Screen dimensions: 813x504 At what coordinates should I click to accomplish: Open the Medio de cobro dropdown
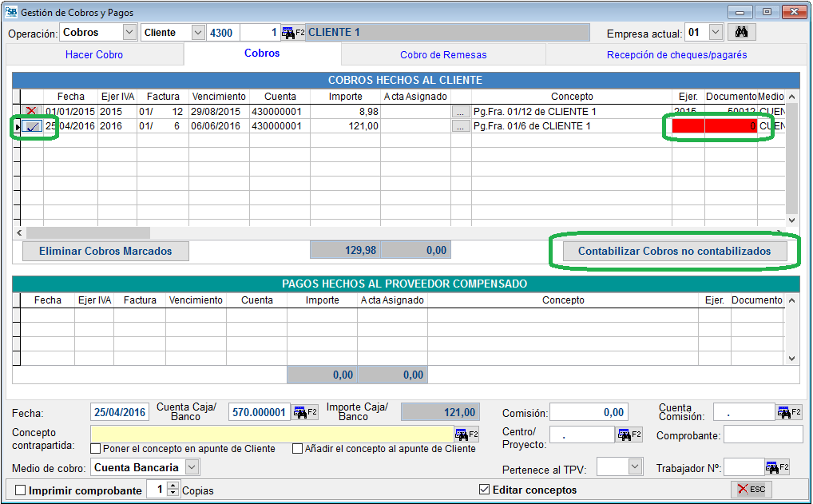(x=192, y=467)
